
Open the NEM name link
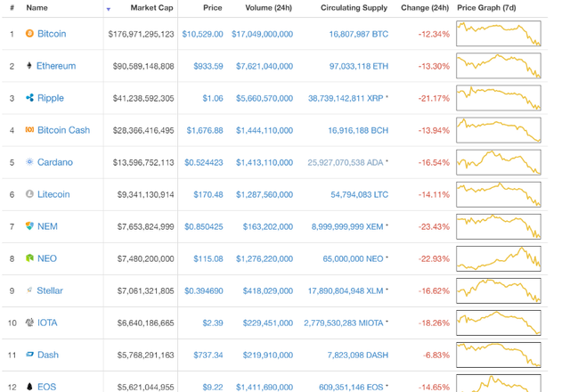click(47, 226)
